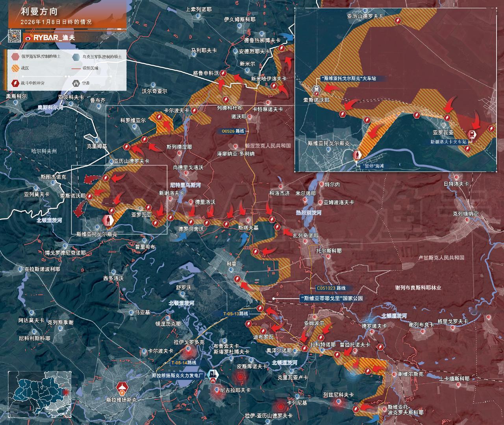Click the clash marker right of inset 亚历山德罗夫卡
504x425 pixels.
398,20
